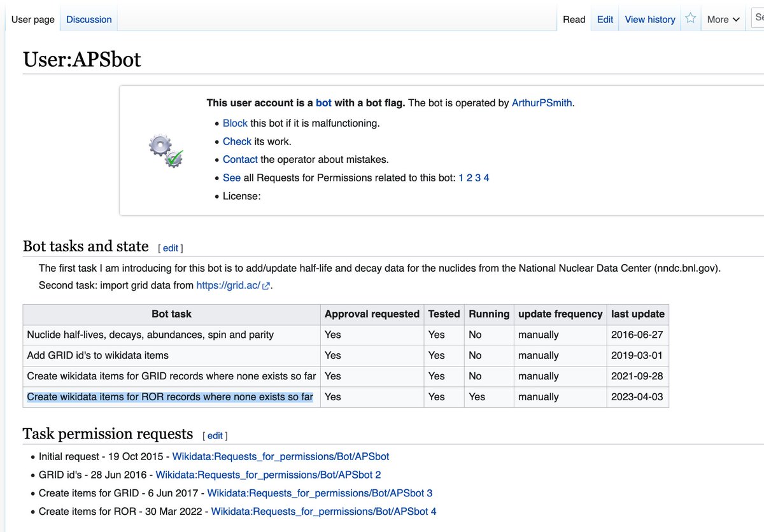Click the 2021-09-28 date cell
Screen dimensions: 764x532
tap(638, 376)
